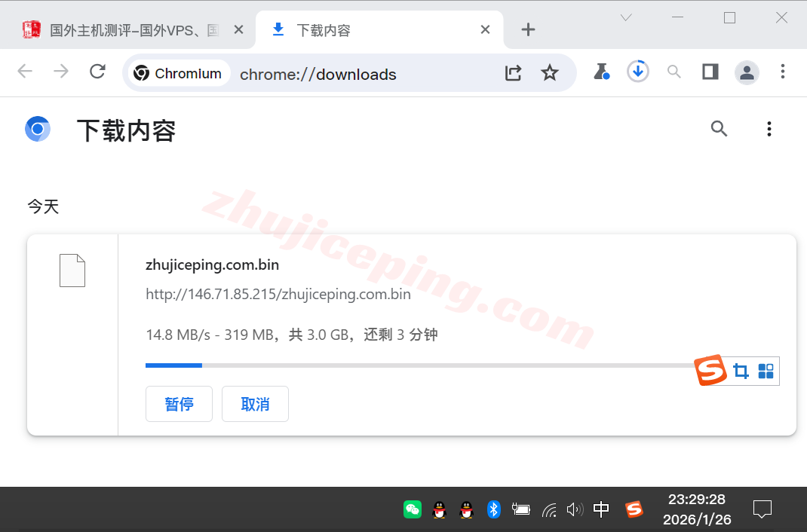
Task: Open the zhujiceping.com.bin download source link
Action: [x=278, y=294]
